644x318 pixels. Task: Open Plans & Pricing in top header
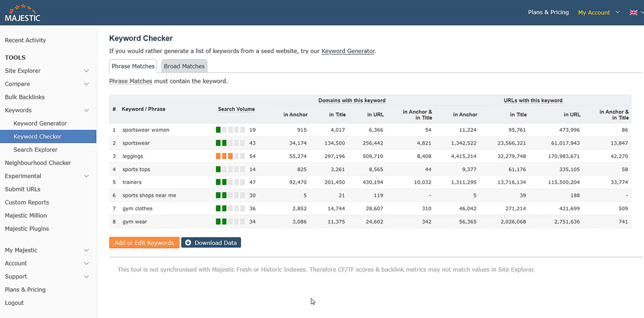coord(548,12)
